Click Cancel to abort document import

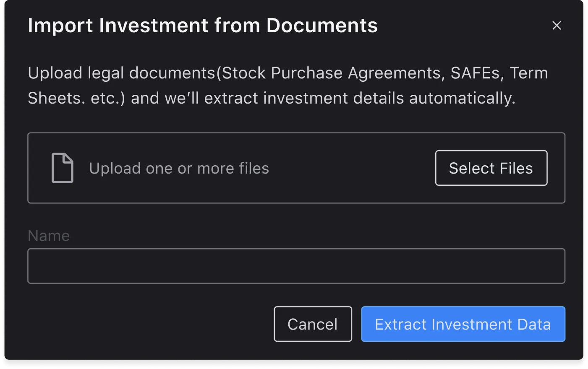[x=313, y=324]
